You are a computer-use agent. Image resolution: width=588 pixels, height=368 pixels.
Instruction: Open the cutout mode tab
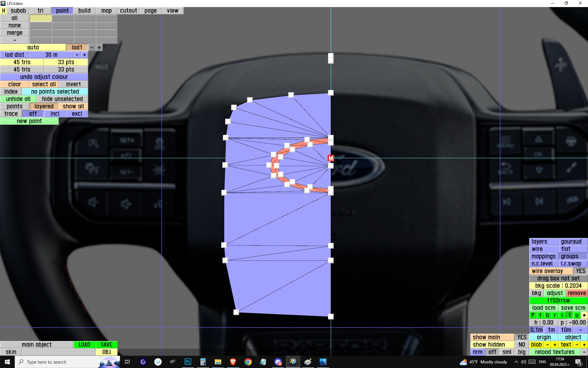pos(128,11)
